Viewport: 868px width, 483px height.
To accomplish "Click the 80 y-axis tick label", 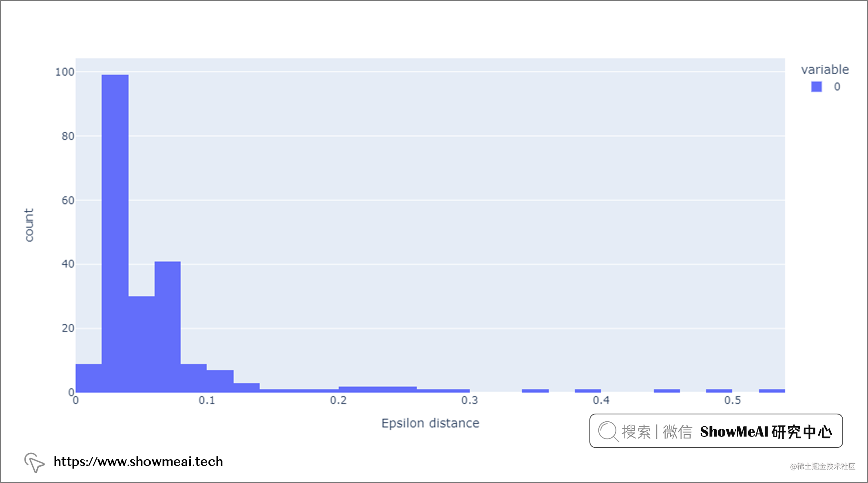I will pos(68,136).
